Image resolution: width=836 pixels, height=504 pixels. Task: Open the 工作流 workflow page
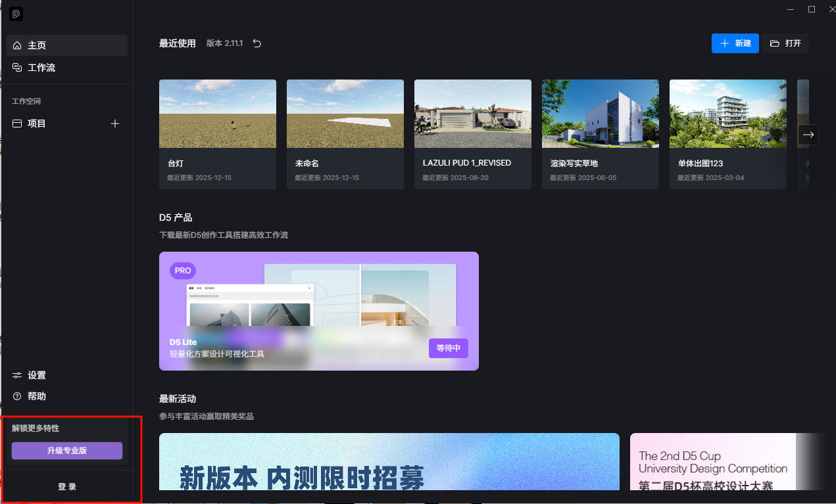(x=67, y=68)
